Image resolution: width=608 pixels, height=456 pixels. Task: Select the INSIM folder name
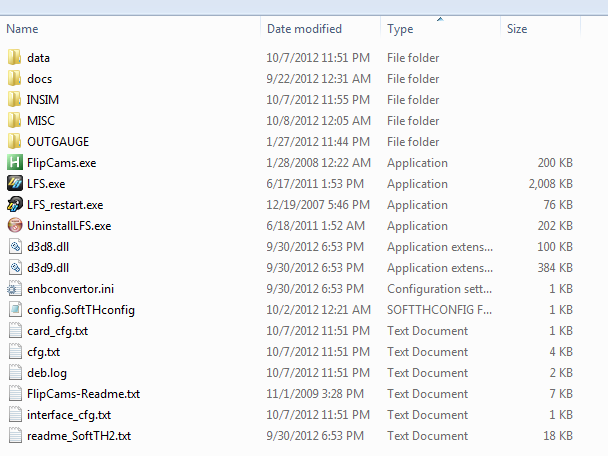43,100
